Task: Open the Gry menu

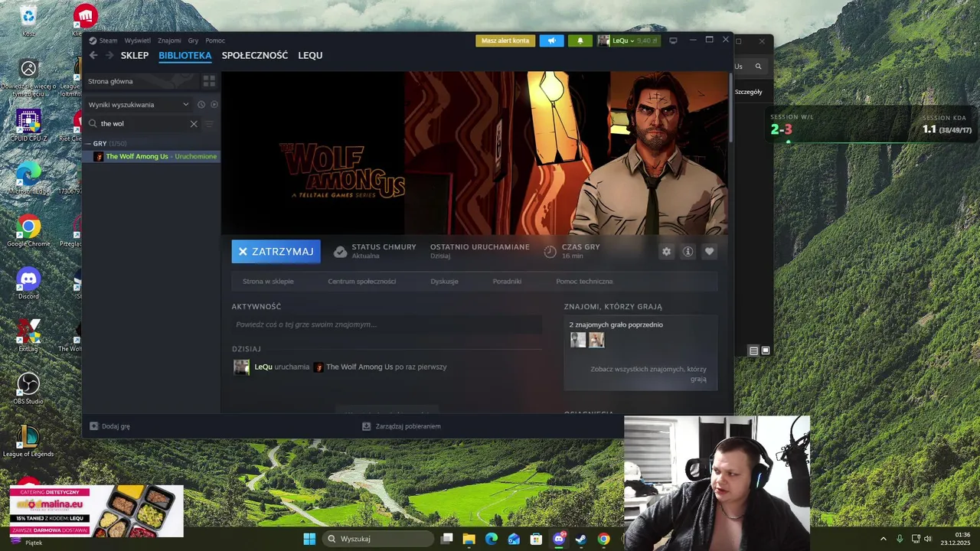Action: 193,41
